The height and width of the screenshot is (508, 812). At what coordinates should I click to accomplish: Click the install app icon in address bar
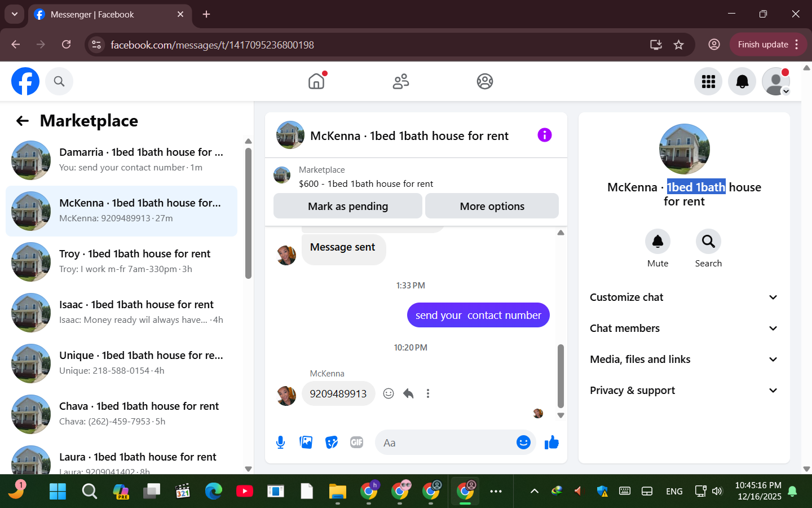[x=656, y=45]
